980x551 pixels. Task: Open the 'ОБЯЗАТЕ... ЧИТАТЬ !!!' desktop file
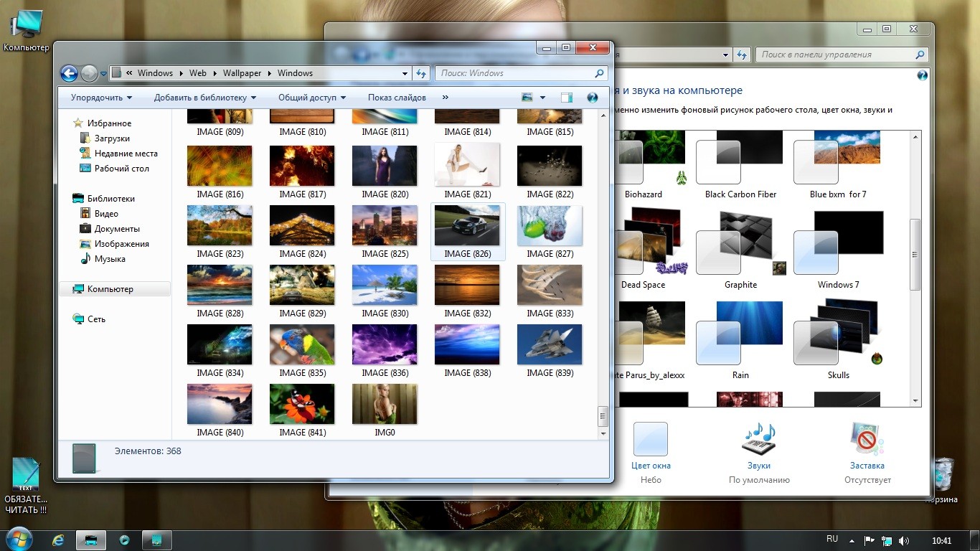[26, 486]
